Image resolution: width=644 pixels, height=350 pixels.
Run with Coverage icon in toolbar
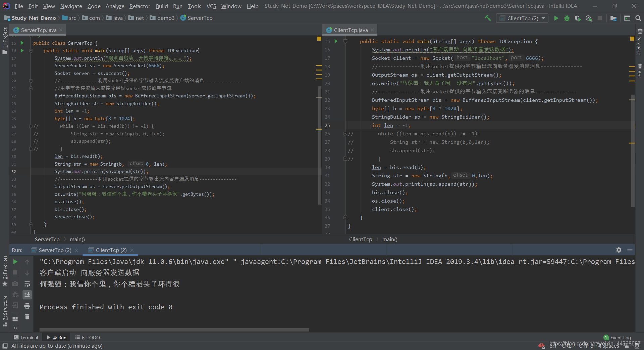pos(578,18)
